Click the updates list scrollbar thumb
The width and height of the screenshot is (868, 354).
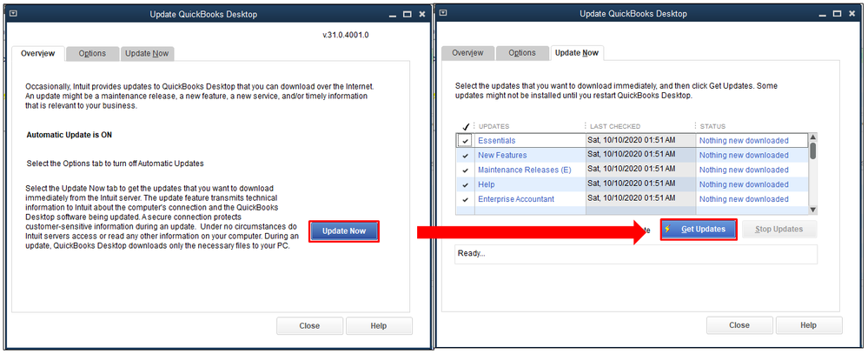(x=812, y=150)
